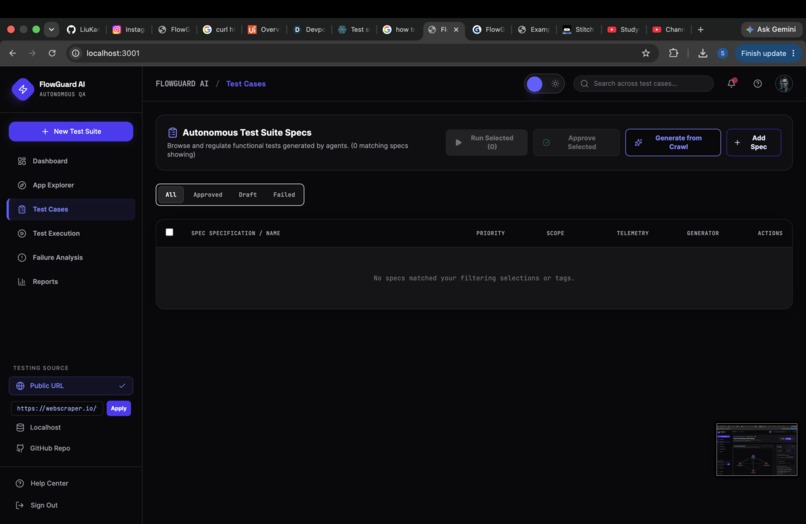Open the help question-mark icon
Image resolution: width=806 pixels, height=524 pixels.
tap(758, 84)
